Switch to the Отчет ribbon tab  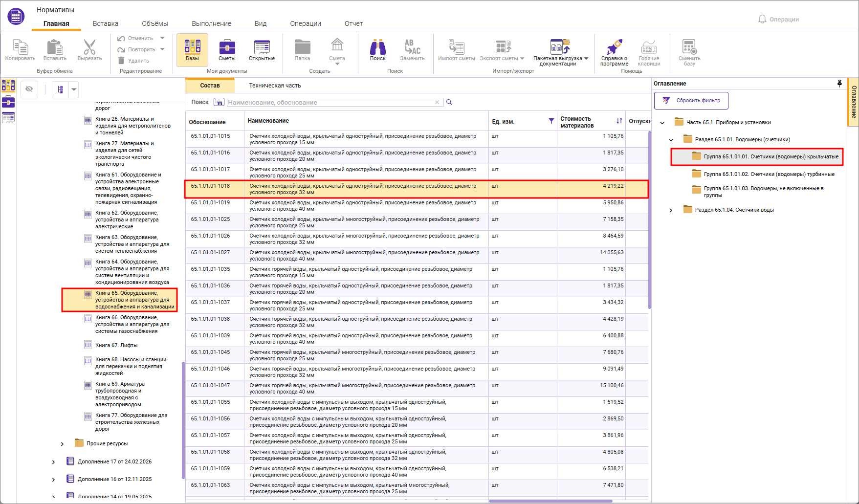pyautogui.click(x=353, y=23)
